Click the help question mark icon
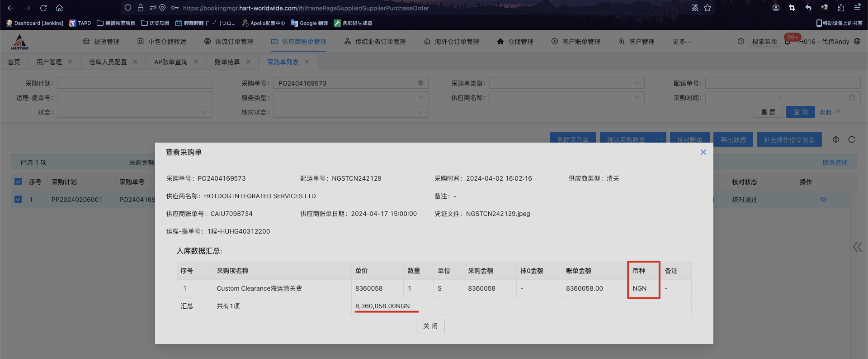Screen dimensions: 868x359 pyautogui.click(x=741, y=41)
